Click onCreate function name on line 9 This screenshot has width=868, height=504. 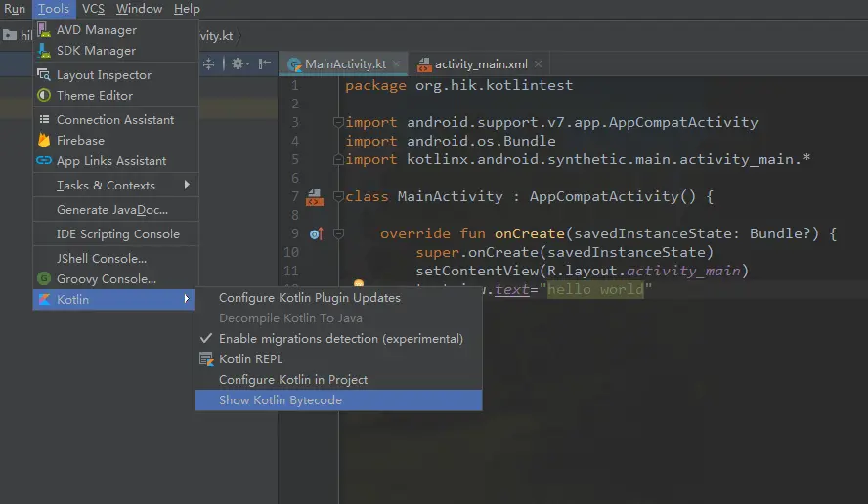click(529, 233)
